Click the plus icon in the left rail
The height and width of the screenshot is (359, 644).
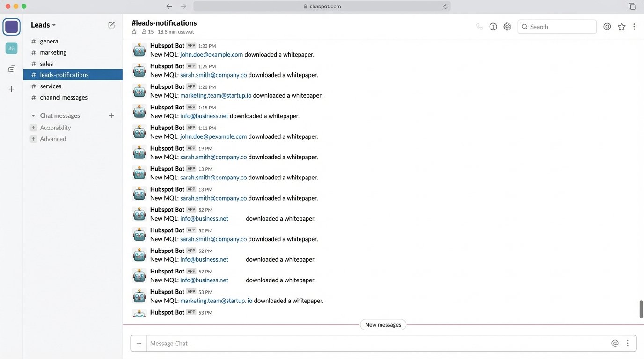pyautogui.click(x=11, y=89)
